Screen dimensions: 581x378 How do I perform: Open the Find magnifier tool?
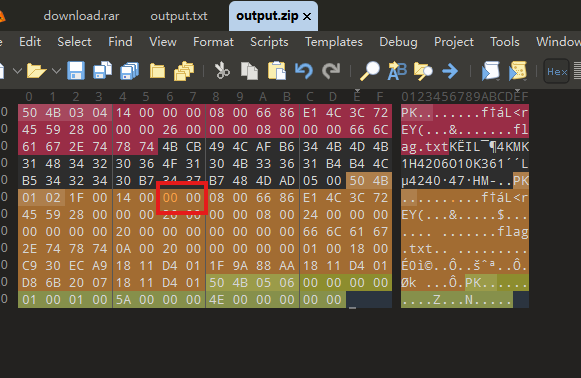click(370, 70)
